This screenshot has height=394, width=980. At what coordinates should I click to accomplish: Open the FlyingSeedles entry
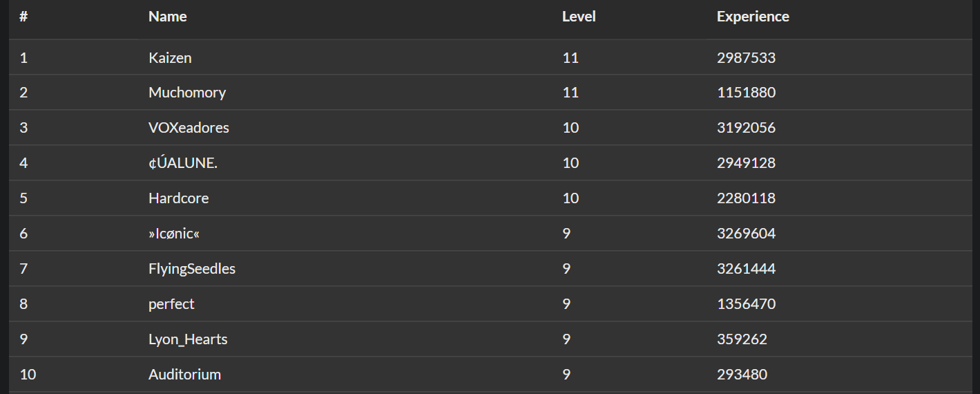coord(192,269)
